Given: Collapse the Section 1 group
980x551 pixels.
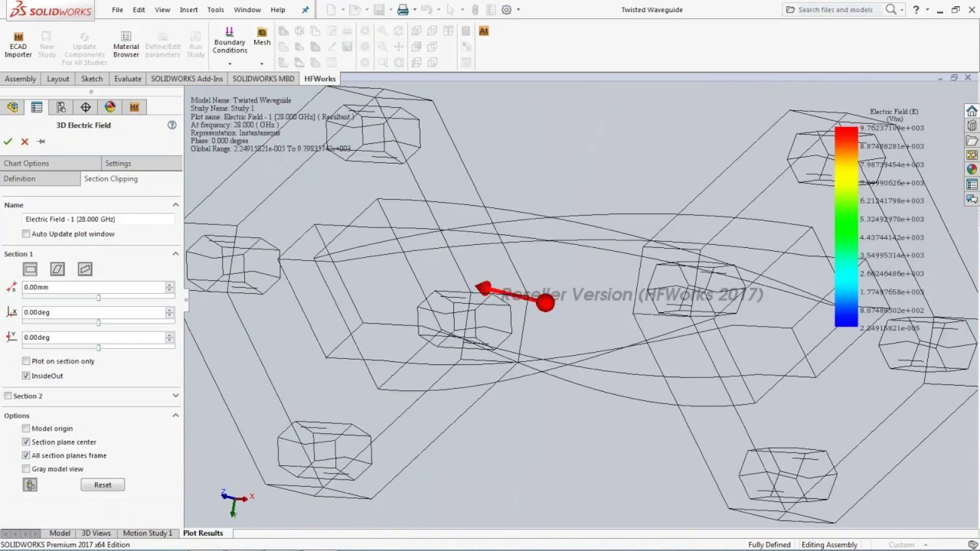Looking at the screenshot, I should pos(175,253).
